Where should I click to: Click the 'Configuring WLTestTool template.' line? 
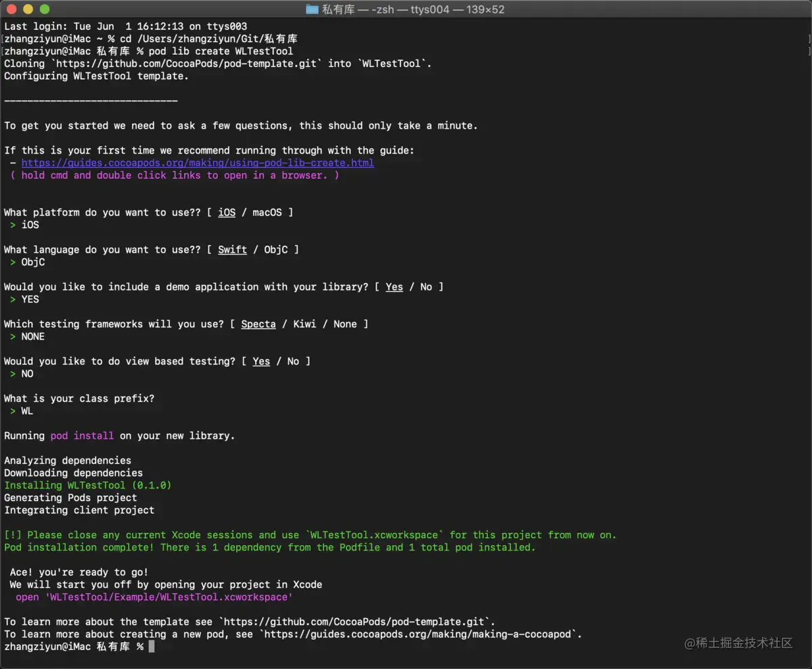click(x=97, y=76)
